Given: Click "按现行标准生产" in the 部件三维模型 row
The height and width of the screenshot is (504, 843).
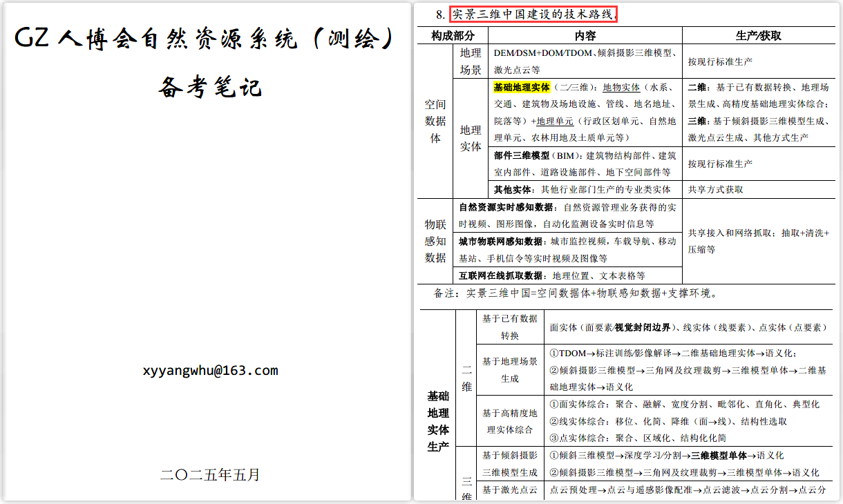Looking at the screenshot, I should point(720,164).
